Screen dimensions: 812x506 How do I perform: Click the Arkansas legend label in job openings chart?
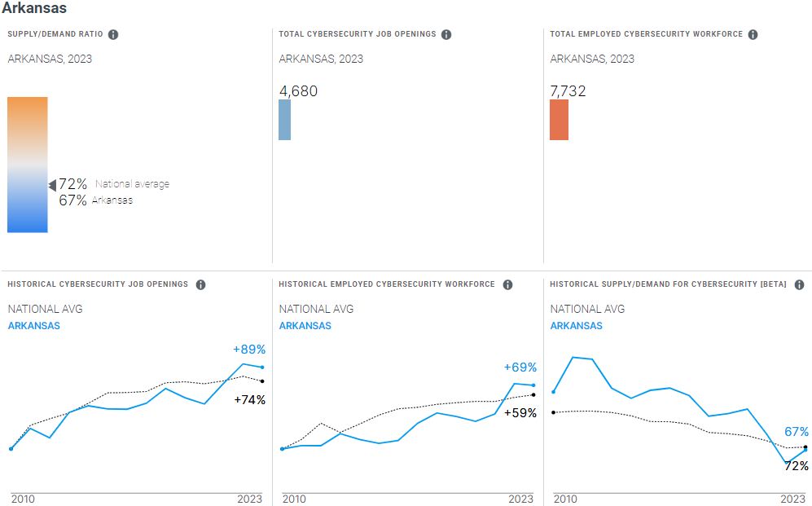pyautogui.click(x=33, y=326)
